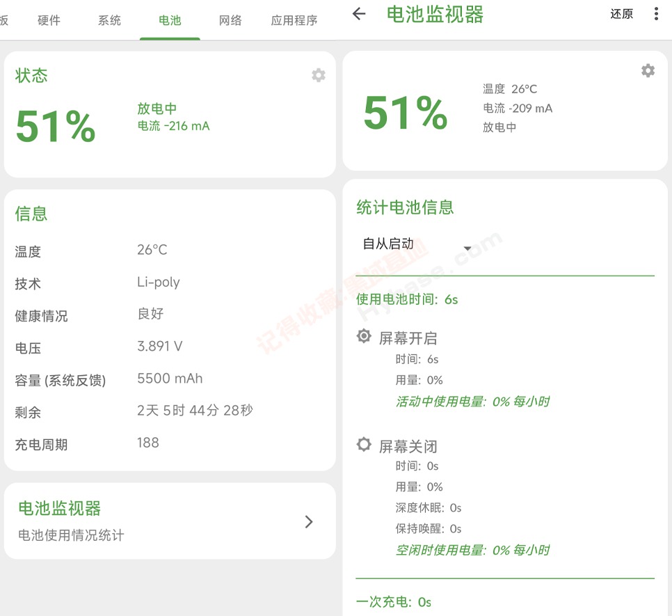
Task: Open the 网络 tab
Action: tap(230, 20)
